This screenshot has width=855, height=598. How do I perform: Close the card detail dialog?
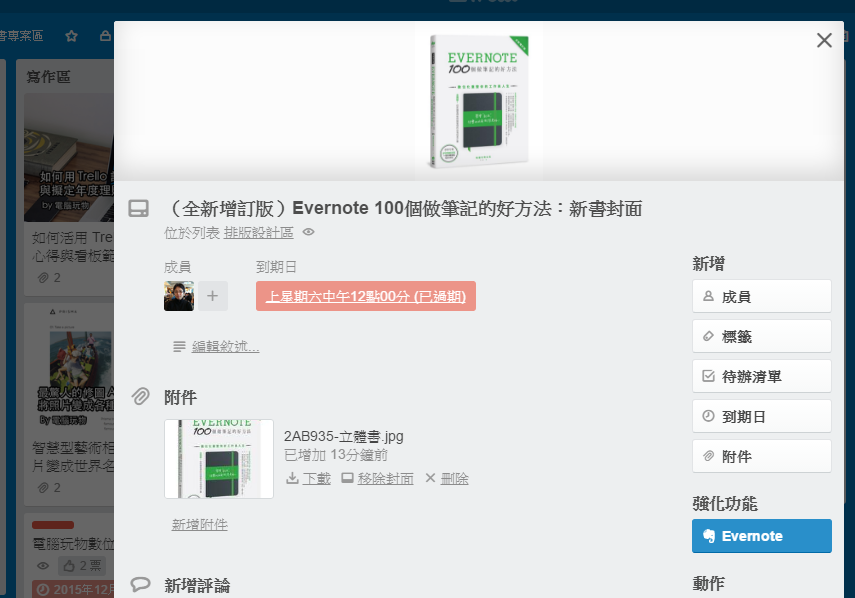pyautogui.click(x=824, y=40)
